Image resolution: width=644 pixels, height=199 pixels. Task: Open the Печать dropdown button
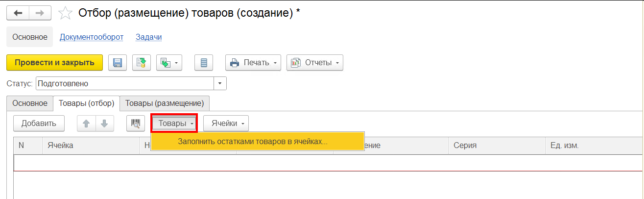(253, 63)
